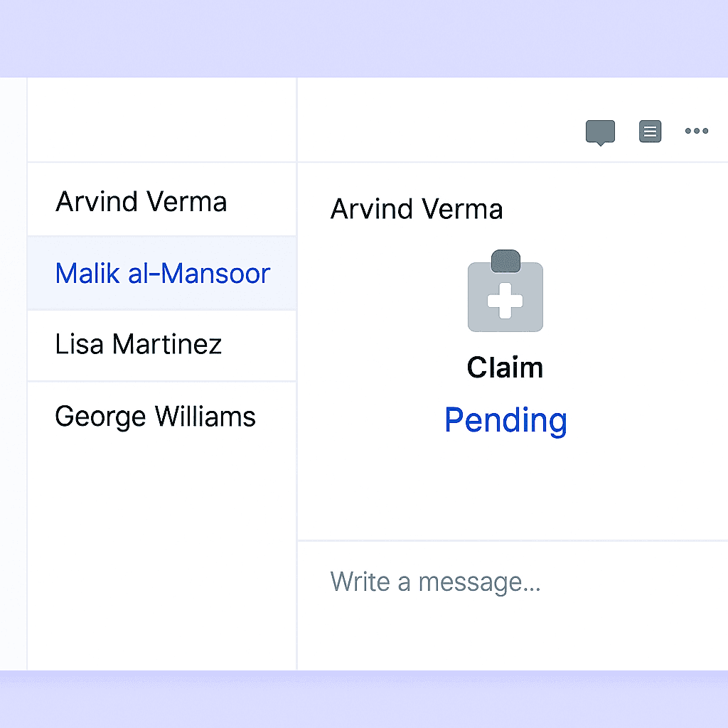Click the Arvind Verma conversation header name
This screenshot has width=728, height=728.
point(417,209)
